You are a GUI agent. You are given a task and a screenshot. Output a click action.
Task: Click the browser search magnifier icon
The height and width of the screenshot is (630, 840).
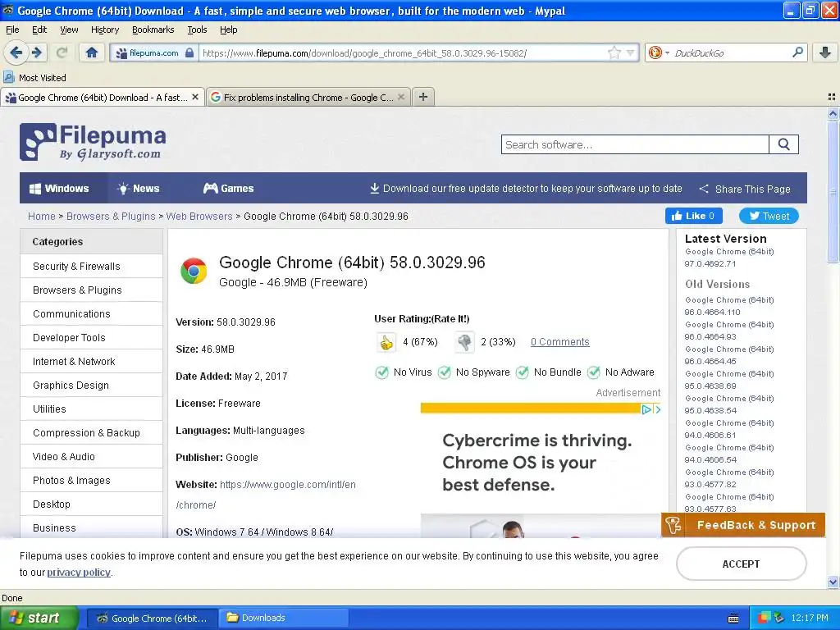pos(797,52)
